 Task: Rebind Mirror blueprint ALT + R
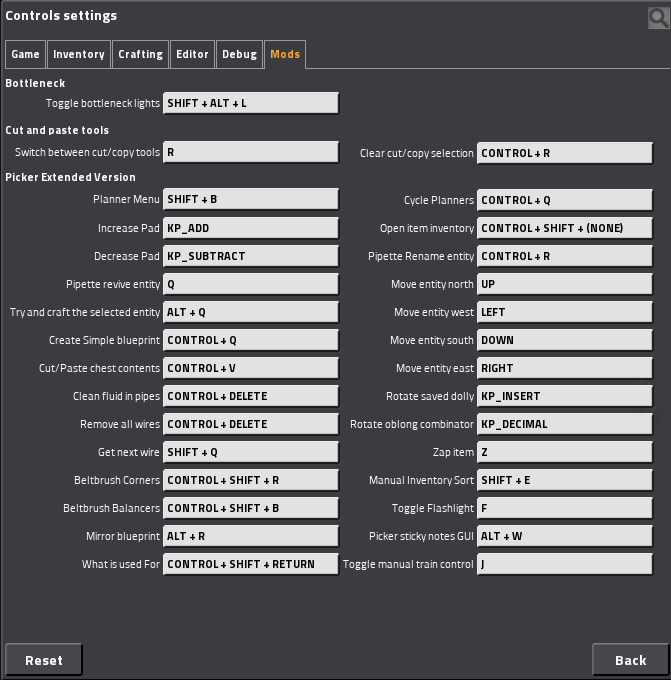251,536
